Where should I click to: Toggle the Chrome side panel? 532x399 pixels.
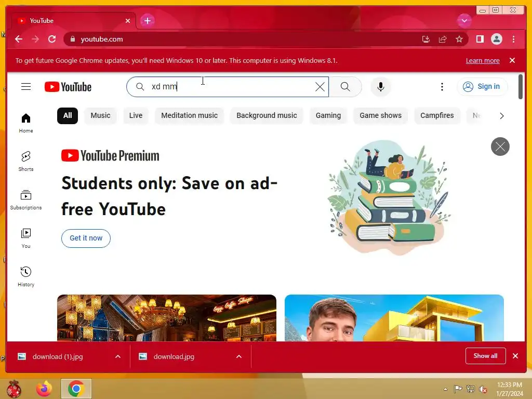click(480, 39)
